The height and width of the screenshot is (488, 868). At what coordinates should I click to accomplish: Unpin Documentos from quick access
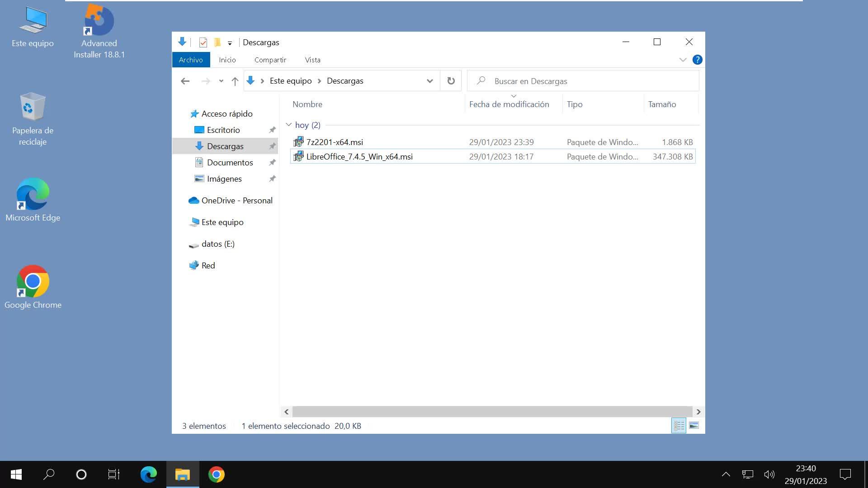[272, 163]
